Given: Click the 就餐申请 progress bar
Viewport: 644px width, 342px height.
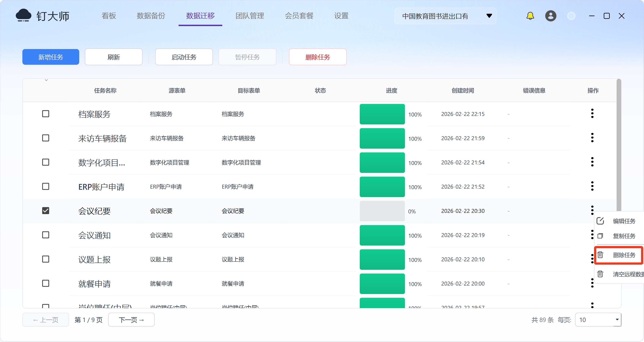Looking at the screenshot, I should [x=382, y=284].
